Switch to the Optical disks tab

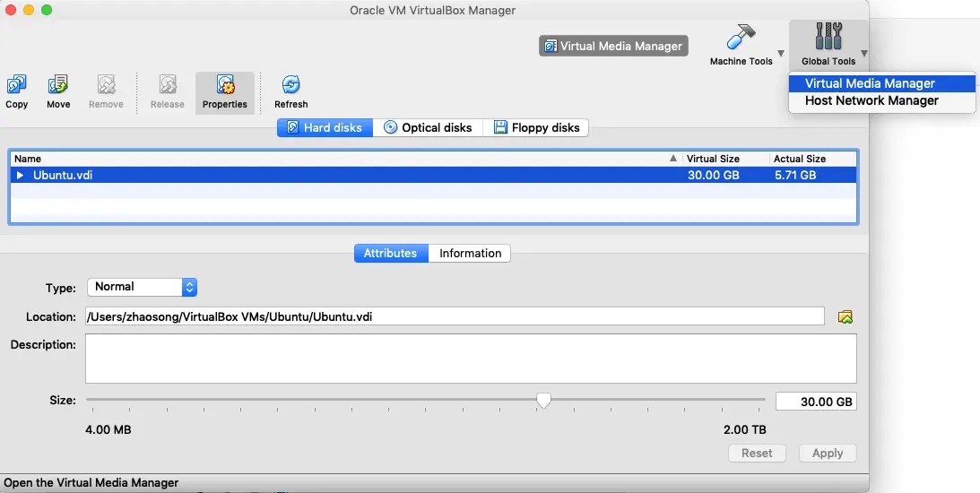click(428, 127)
